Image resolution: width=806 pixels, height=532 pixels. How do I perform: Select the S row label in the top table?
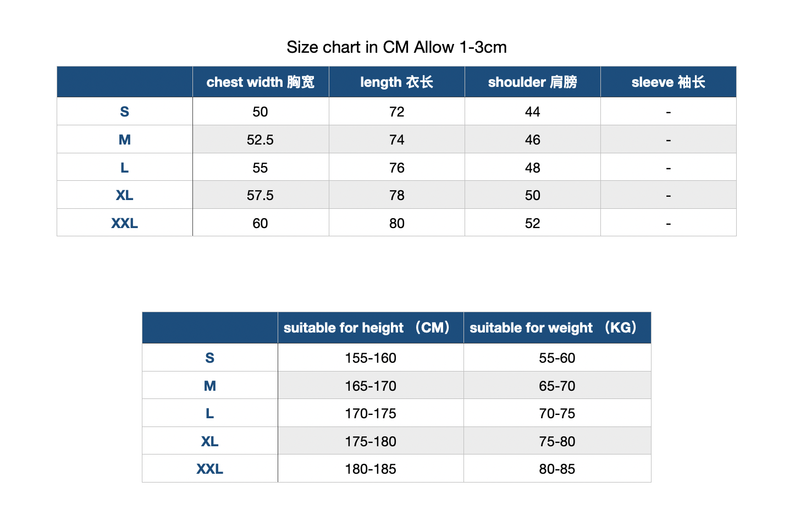coord(125,112)
